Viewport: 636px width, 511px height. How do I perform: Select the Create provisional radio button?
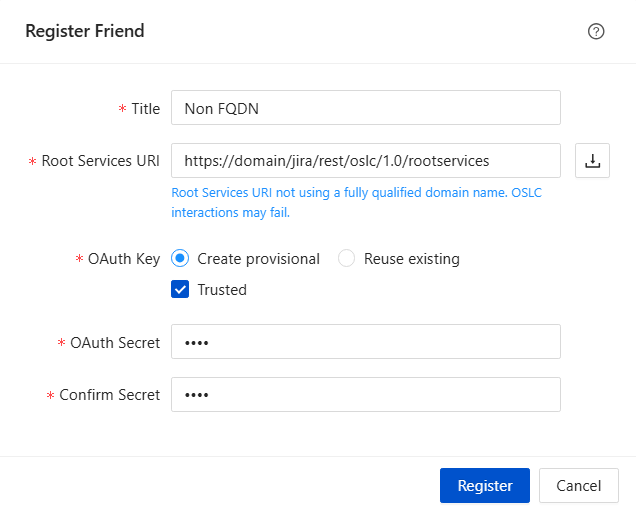pyautogui.click(x=181, y=258)
